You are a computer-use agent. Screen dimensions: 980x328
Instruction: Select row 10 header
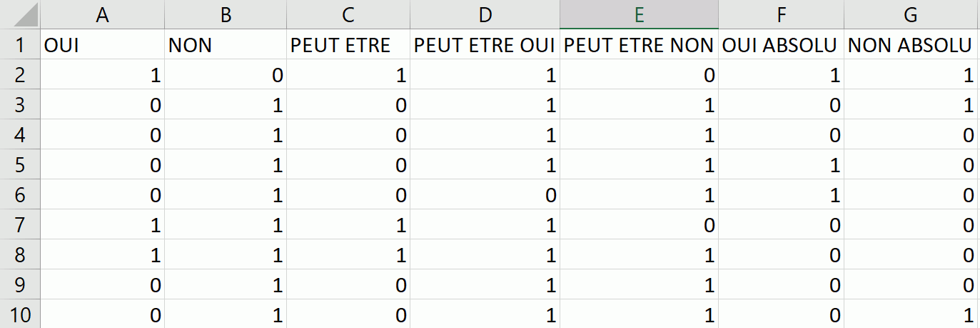pyautogui.click(x=20, y=315)
